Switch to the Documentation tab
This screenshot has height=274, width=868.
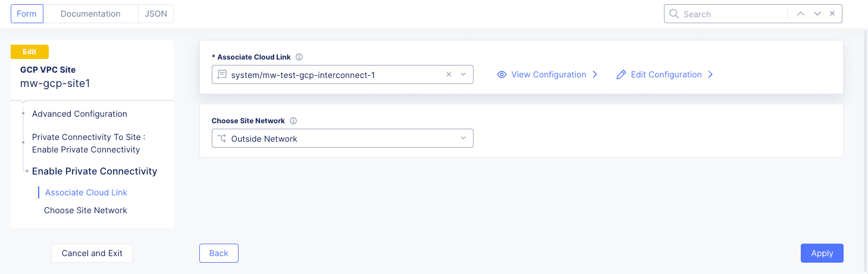pos(90,14)
